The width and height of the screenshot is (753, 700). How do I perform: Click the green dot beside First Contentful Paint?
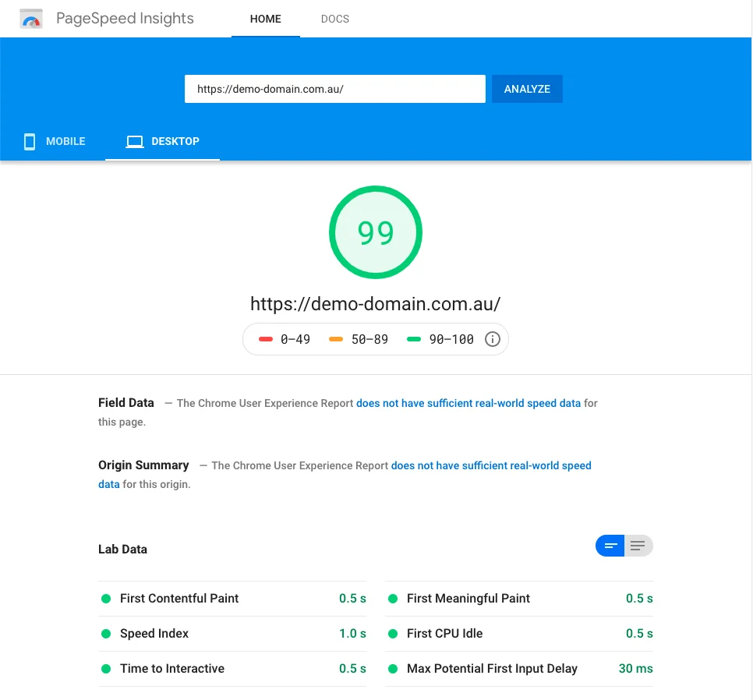(x=106, y=599)
